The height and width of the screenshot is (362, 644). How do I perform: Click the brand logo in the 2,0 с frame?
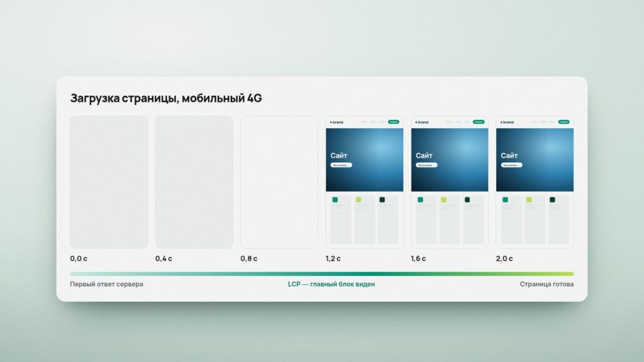pos(507,123)
